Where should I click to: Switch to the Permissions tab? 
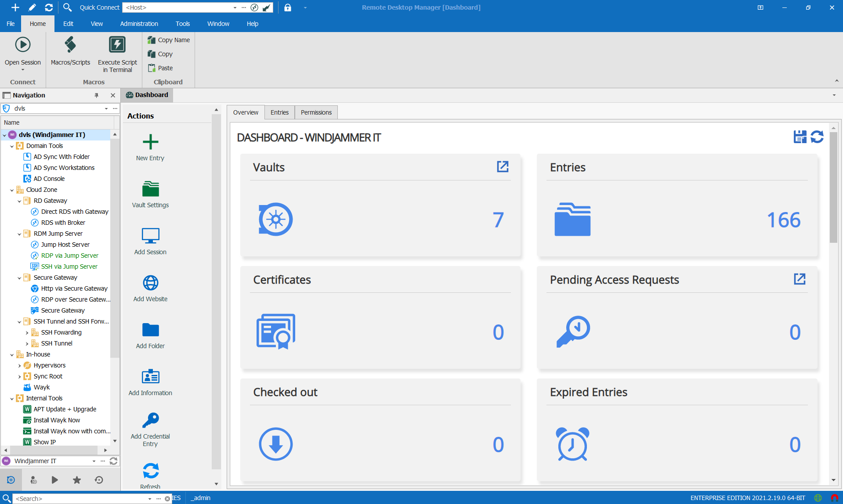316,112
